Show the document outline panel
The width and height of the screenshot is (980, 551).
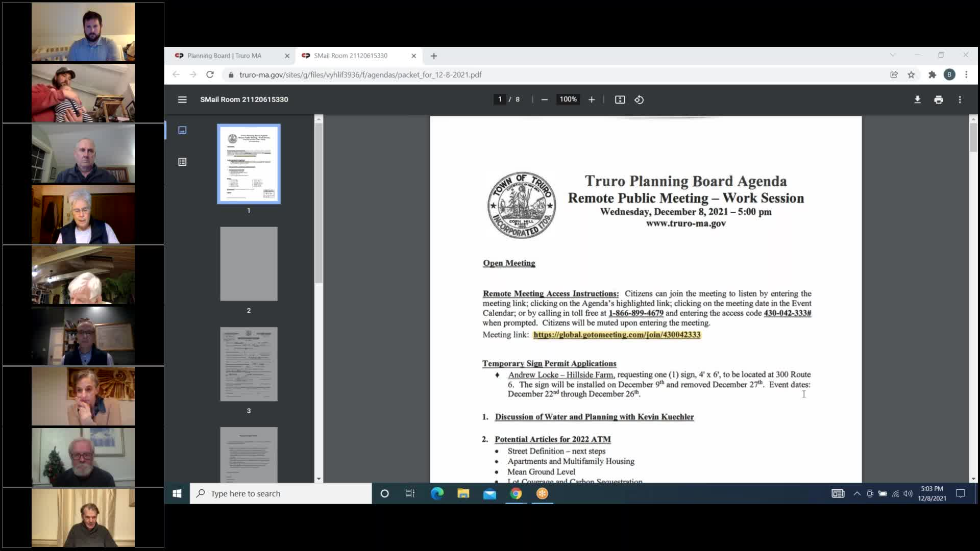point(182,162)
